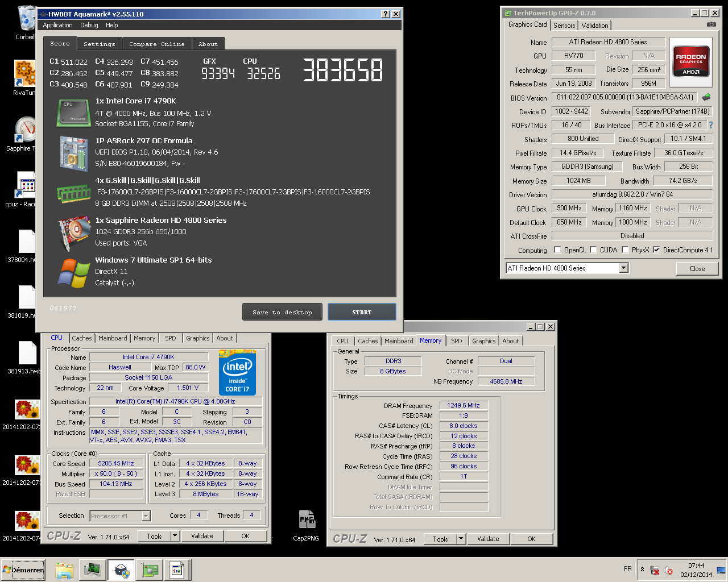
Task: Click the Intel inside Core i7 logo
Action: [x=237, y=373]
